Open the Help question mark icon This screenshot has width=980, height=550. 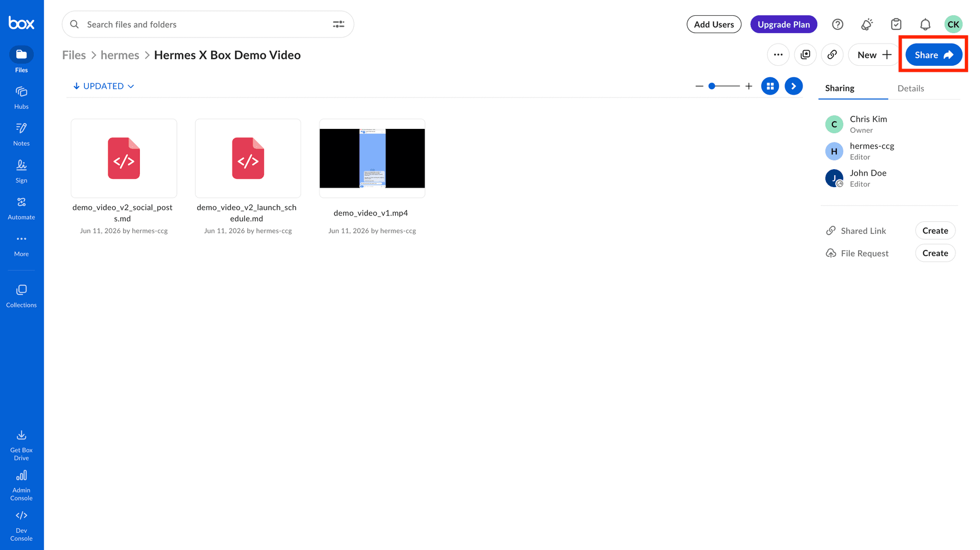[x=837, y=24]
